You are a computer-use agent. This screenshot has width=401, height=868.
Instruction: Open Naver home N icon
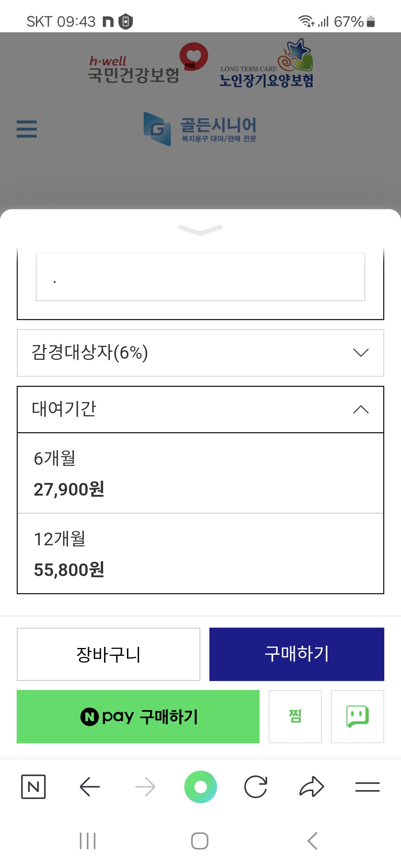[33, 787]
